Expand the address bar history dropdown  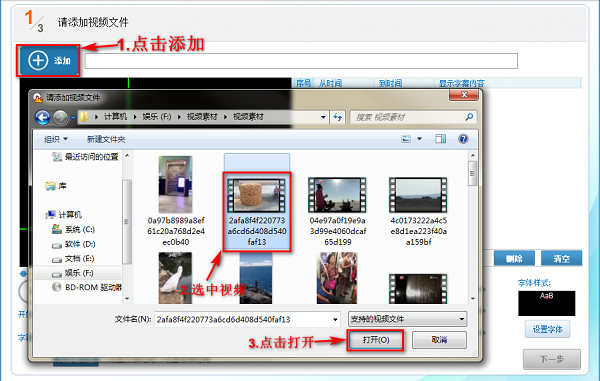coord(323,117)
